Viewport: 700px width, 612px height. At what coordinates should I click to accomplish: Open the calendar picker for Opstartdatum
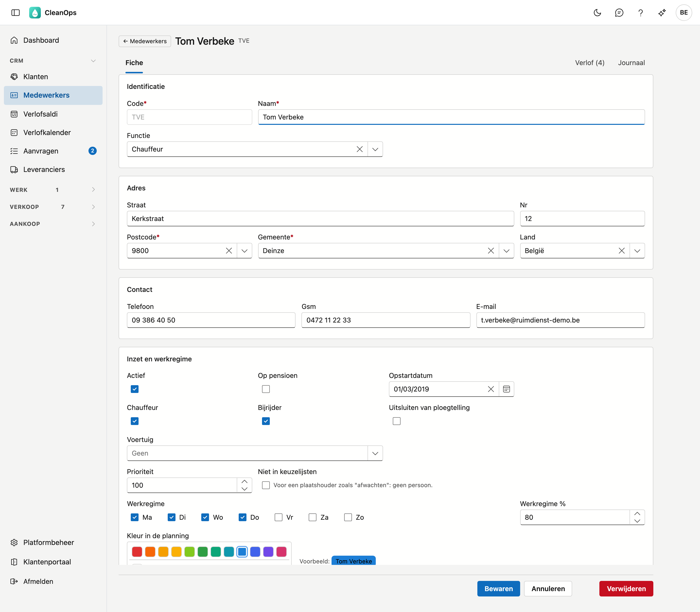point(506,389)
